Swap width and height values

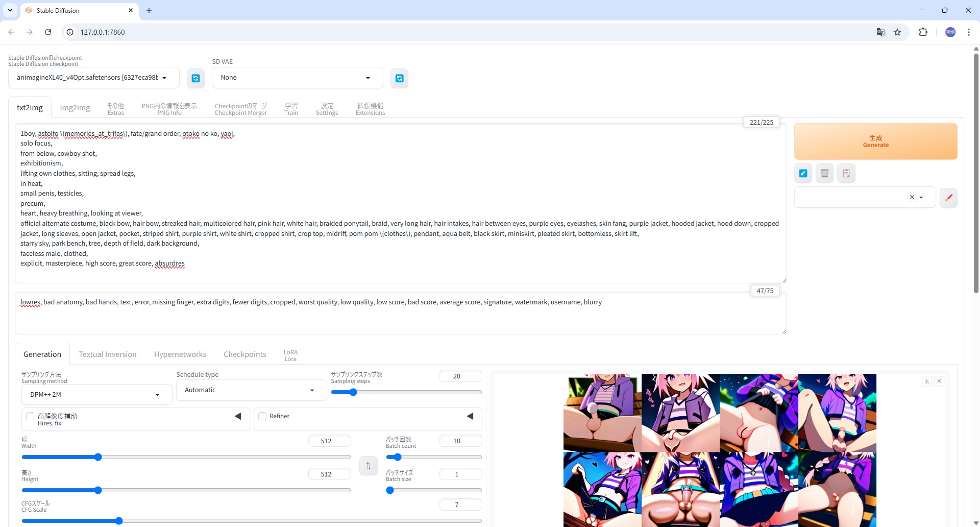pyautogui.click(x=369, y=466)
